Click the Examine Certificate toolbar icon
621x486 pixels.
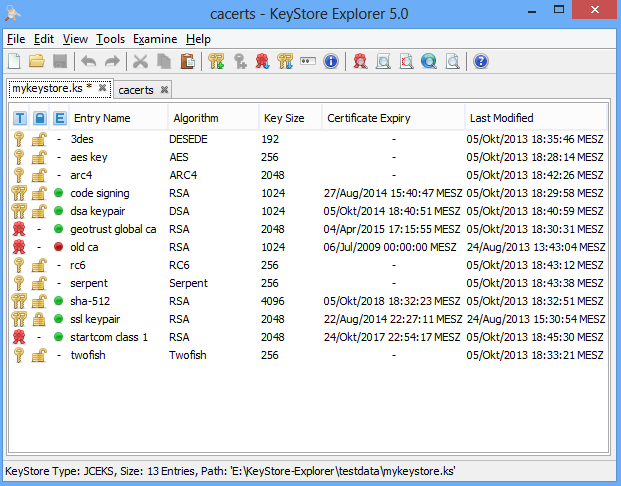(360, 61)
